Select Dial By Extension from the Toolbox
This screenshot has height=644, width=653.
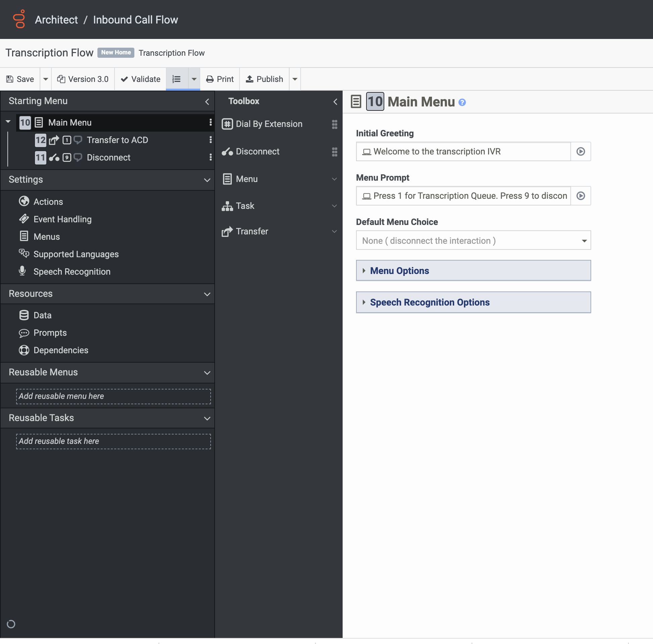269,124
